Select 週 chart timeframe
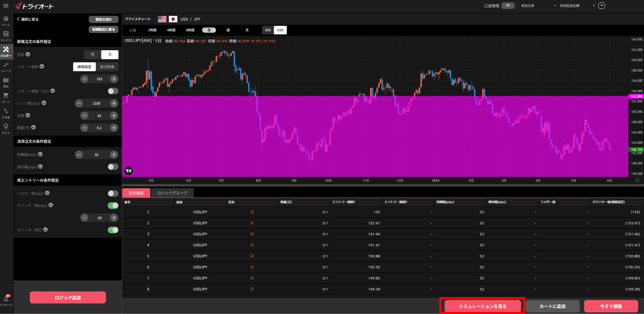The image size is (644, 314). [x=228, y=30]
